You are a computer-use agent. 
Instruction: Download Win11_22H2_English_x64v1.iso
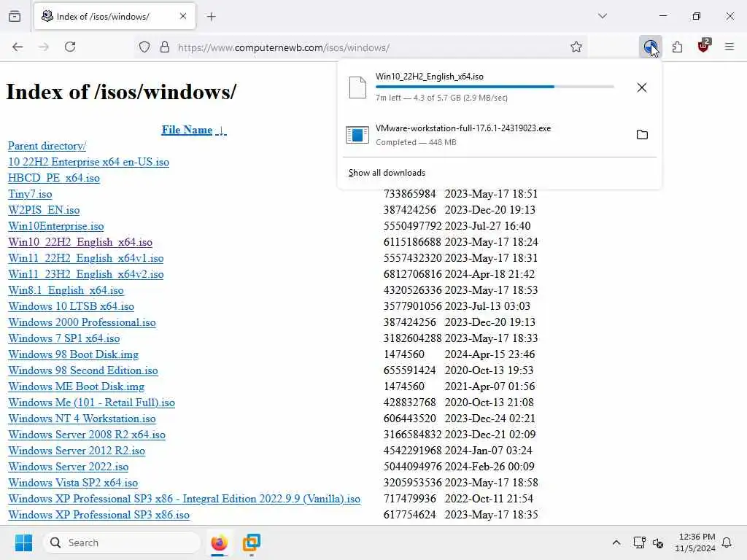coord(86,259)
